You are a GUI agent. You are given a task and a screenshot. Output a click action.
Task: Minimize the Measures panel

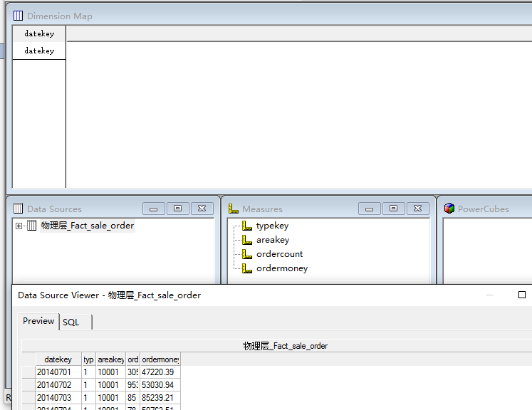[370, 209]
